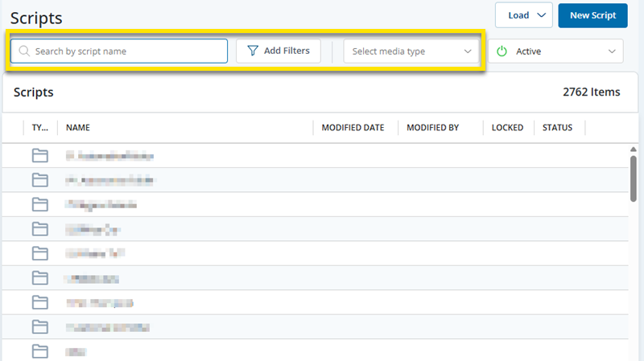Sort by the NAME column header
Image resolution: width=644 pixels, height=361 pixels.
click(x=77, y=128)
